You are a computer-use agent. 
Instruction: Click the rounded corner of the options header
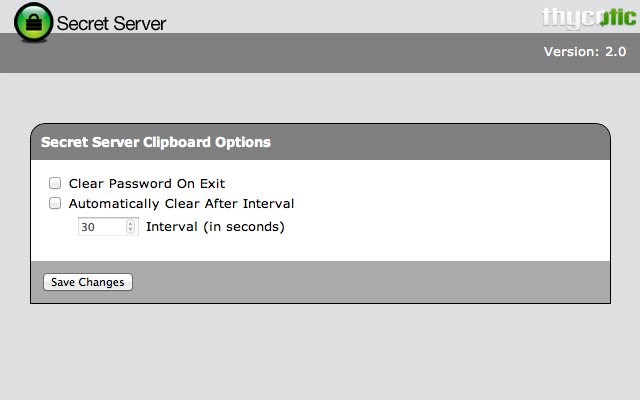[600, 132]
